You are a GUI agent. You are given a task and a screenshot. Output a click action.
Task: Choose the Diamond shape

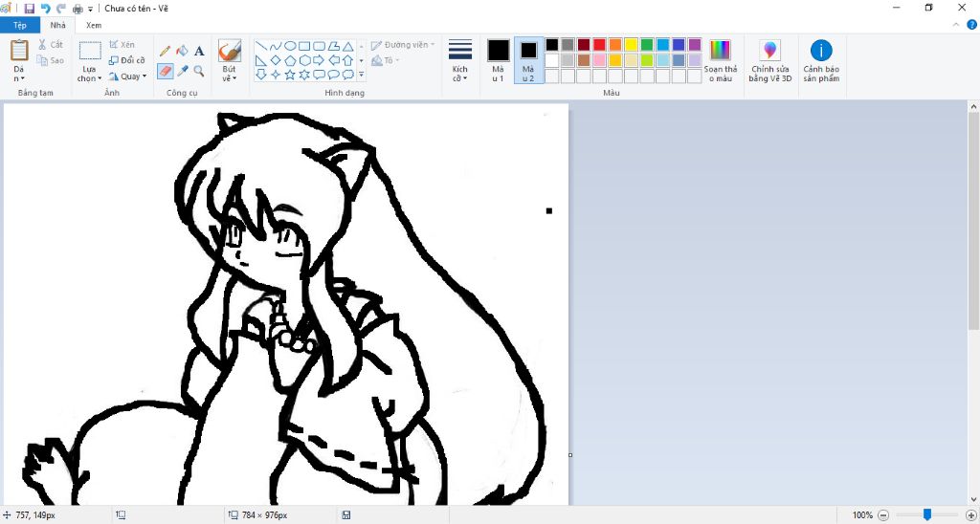point(276,60)
